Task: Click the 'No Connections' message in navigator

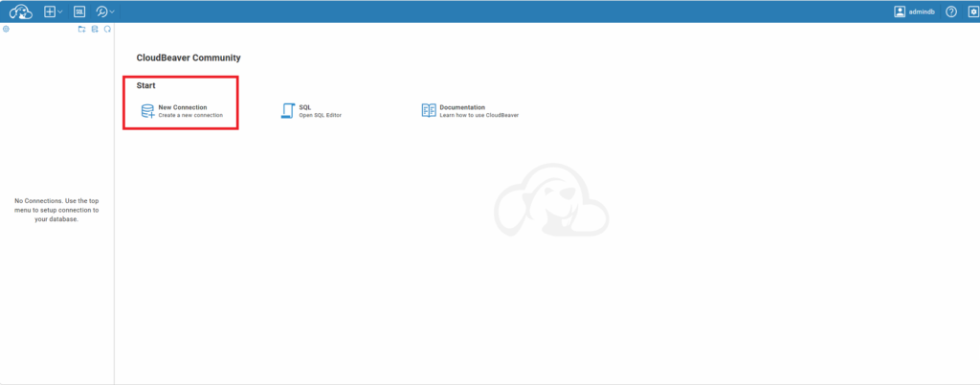Action: click(x=56, y=210)
